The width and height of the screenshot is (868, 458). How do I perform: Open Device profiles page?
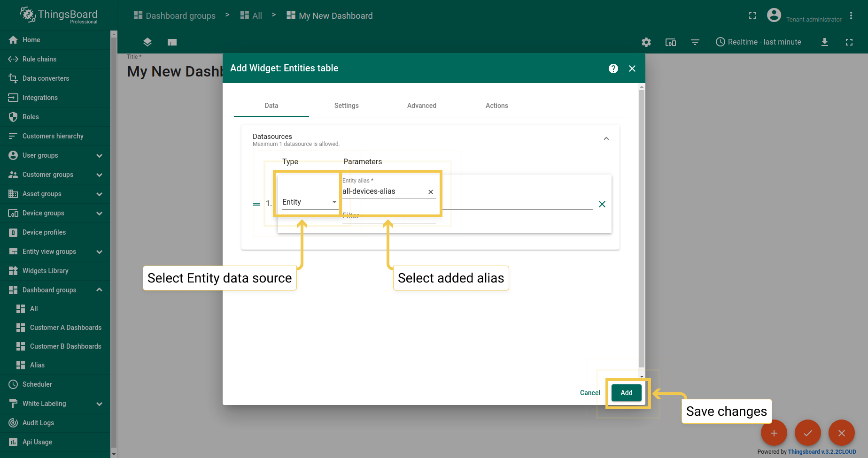pos(55,232)
